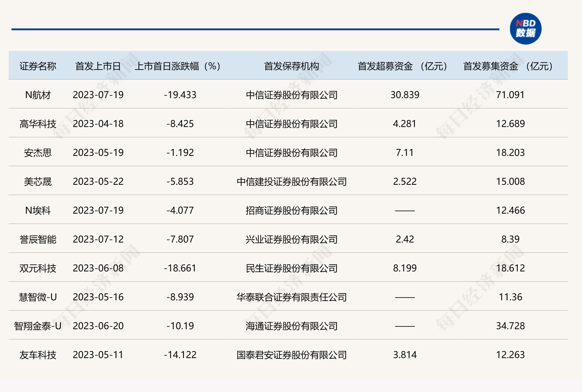Click the 誉辰智能 first-day change -7.807
Image resolution: width=582 pixels, height=392 pixels.
point(180,239)
